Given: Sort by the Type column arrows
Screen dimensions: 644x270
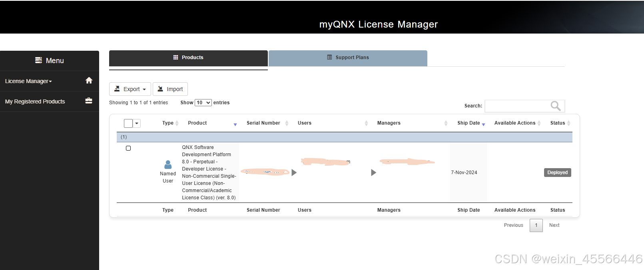Looking at the screenshot, I should (177, 123).
